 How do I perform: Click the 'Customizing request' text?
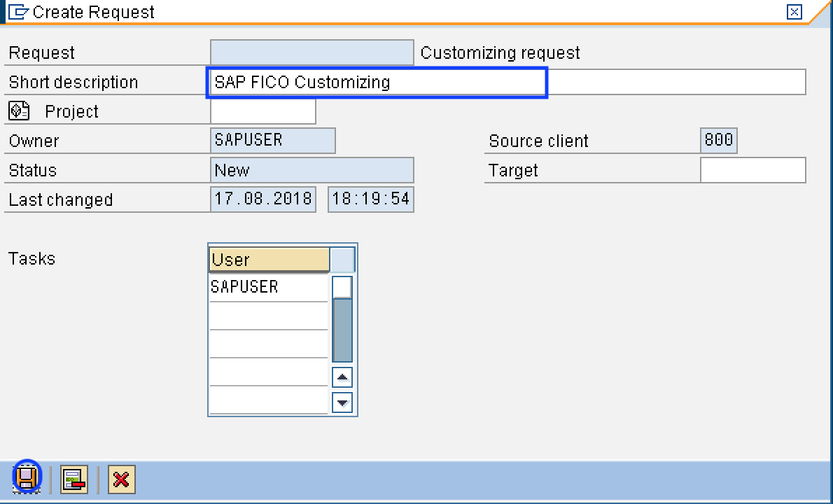500,52
